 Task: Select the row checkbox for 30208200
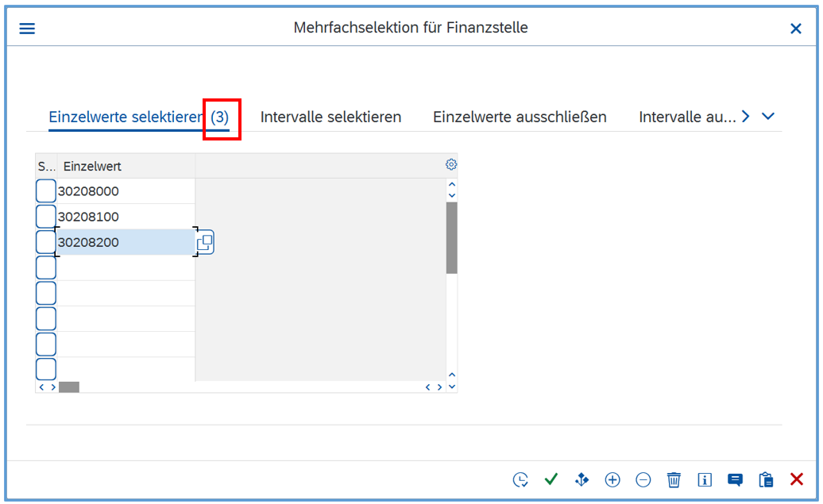(x=46, y=242)
